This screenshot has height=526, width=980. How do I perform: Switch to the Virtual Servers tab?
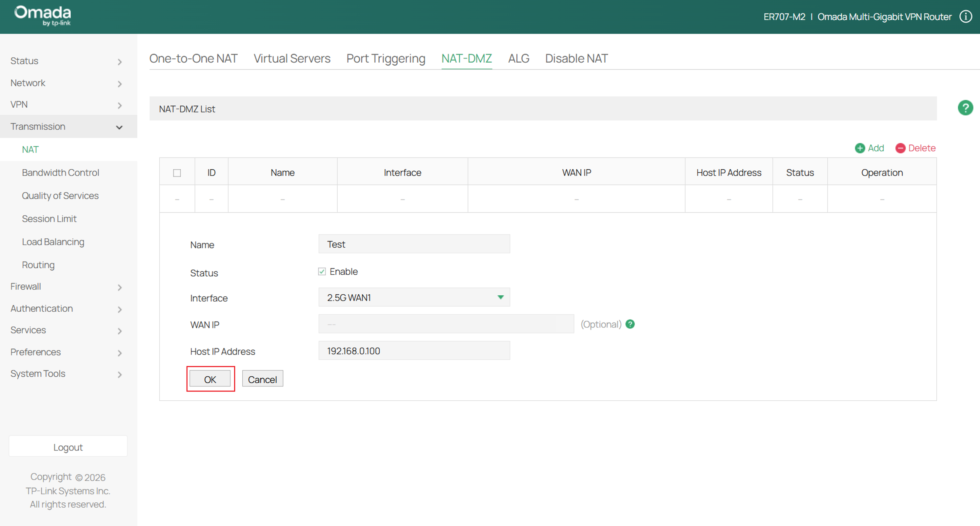(x=292, y=58)
